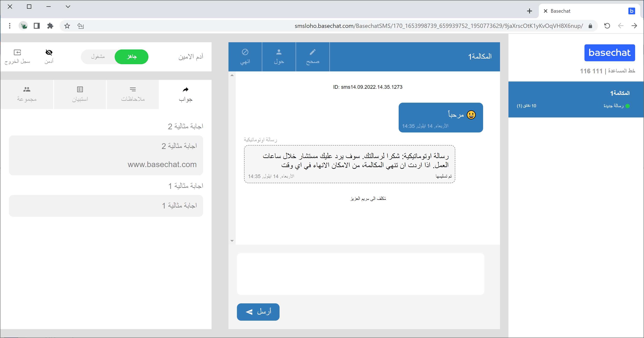Click the chat scroll up arrow
Screen dimensions: 644x338
pos(232,75)
